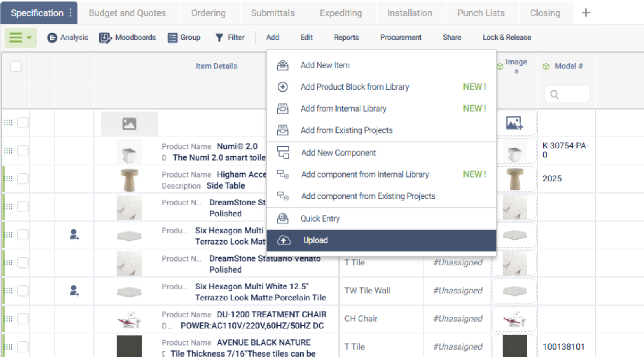Click the cube icon beside Model # header
644x357 pixels.
click(546, 66)
